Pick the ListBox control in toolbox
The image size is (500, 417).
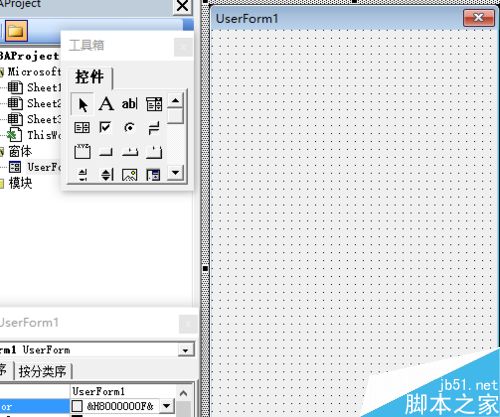coord(82,128)
